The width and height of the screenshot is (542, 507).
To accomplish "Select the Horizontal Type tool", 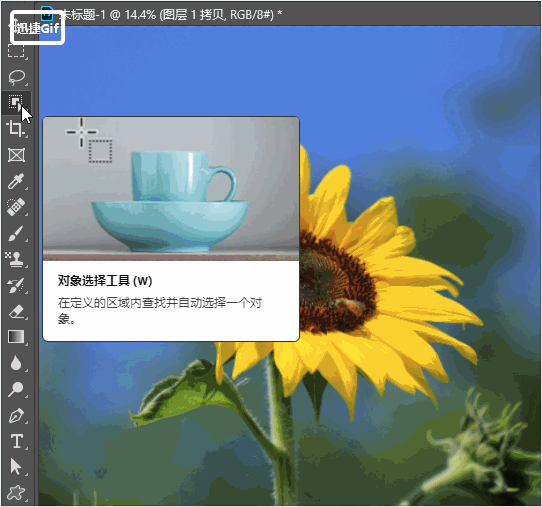I will (x=16, y=442).
